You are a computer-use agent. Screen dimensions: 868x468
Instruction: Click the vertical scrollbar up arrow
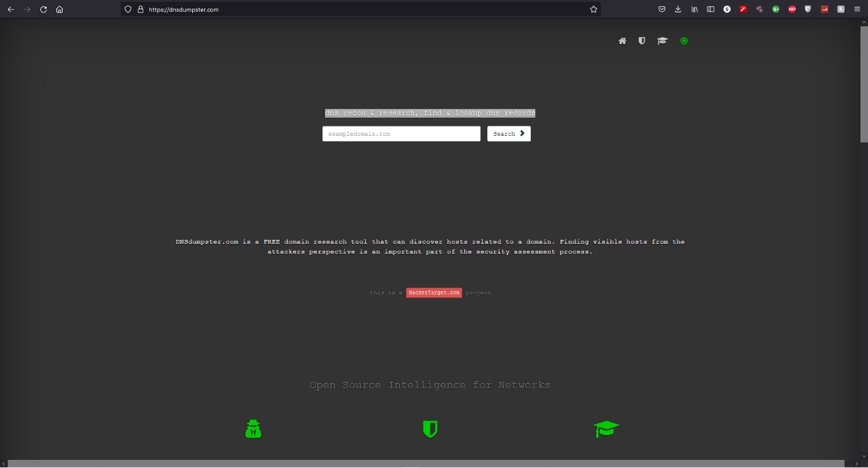click(x=864, y=22)
